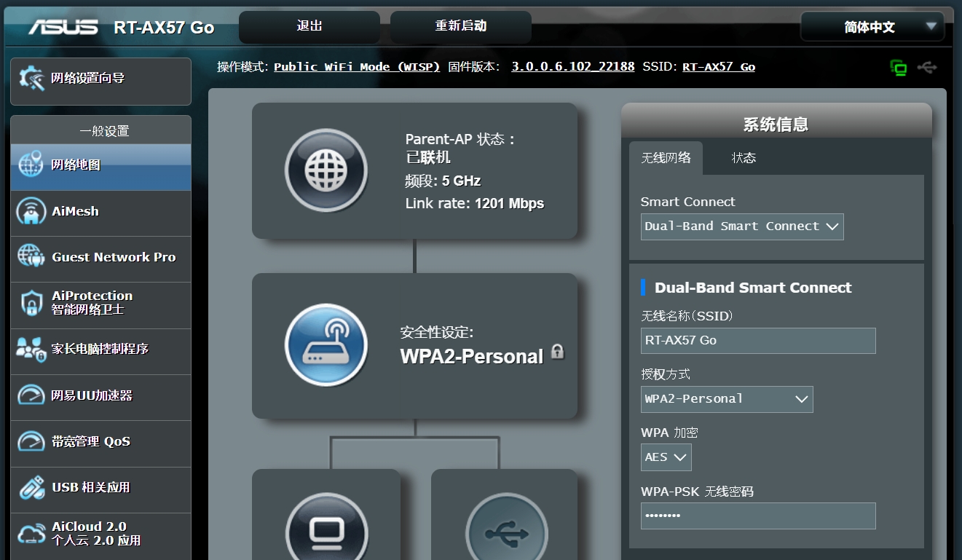The height and width of the screenshot is (560, 962).
Task: Select the Network Map globe icon in the sidebar
Action: [31, 165]
